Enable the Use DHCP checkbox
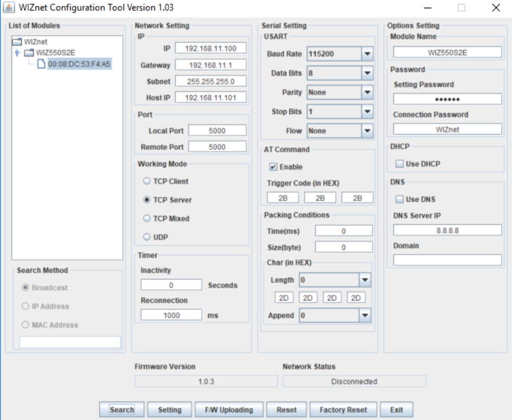This screenshot has width=512, height=420. coord(399,164)
